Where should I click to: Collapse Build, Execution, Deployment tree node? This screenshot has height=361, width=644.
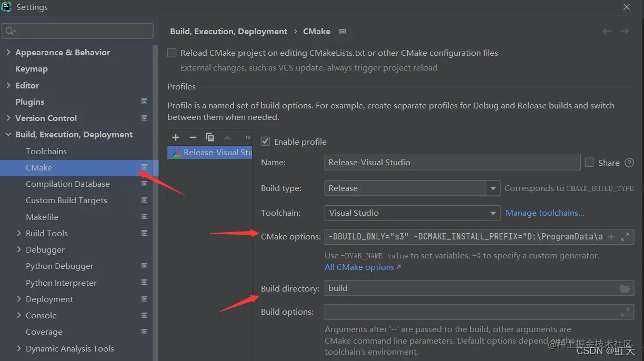pos(8,135)
